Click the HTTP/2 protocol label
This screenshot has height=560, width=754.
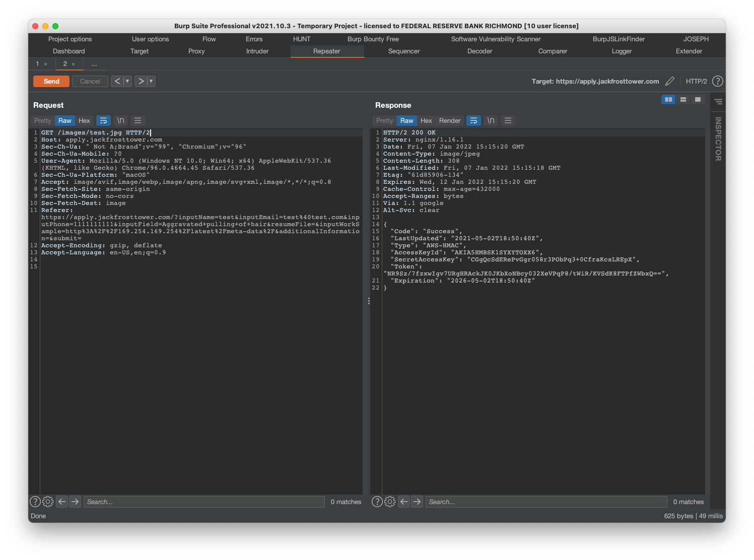pyautogui.click(x=696, y=81)
